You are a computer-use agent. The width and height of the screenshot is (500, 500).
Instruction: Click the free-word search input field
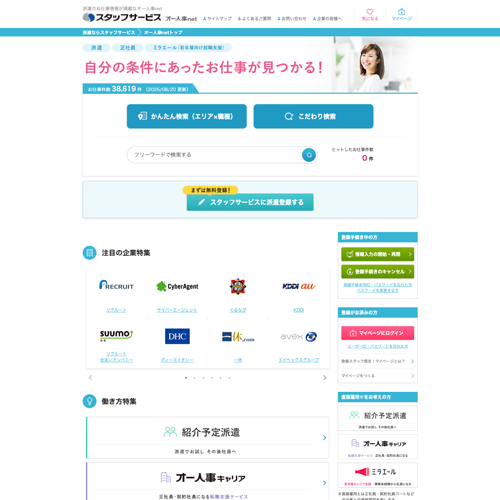click(215, 155)
